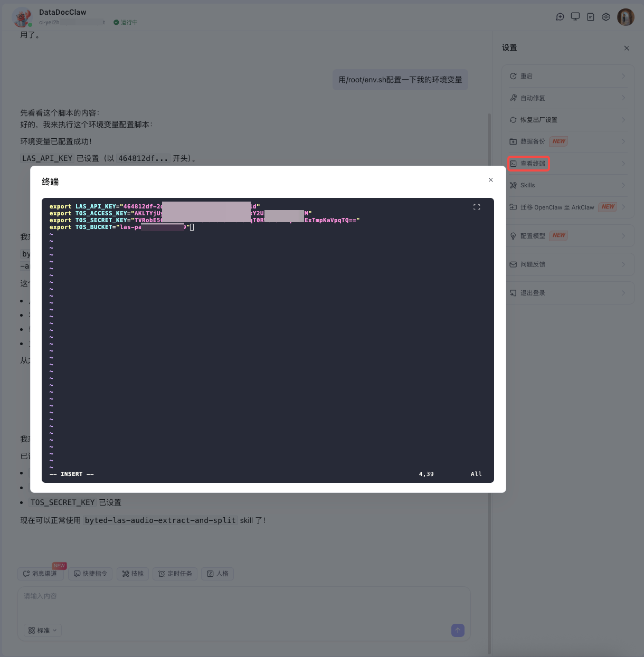Select 重启 restart option
Viewport: 644px width, 657px height.
(x=568, y=76)
